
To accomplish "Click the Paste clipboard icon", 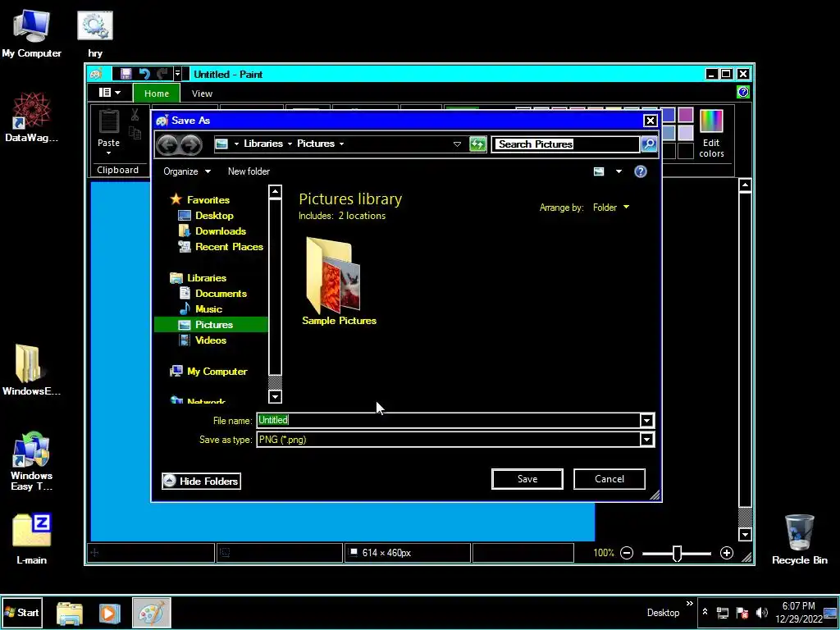I will tap(109, 121).
